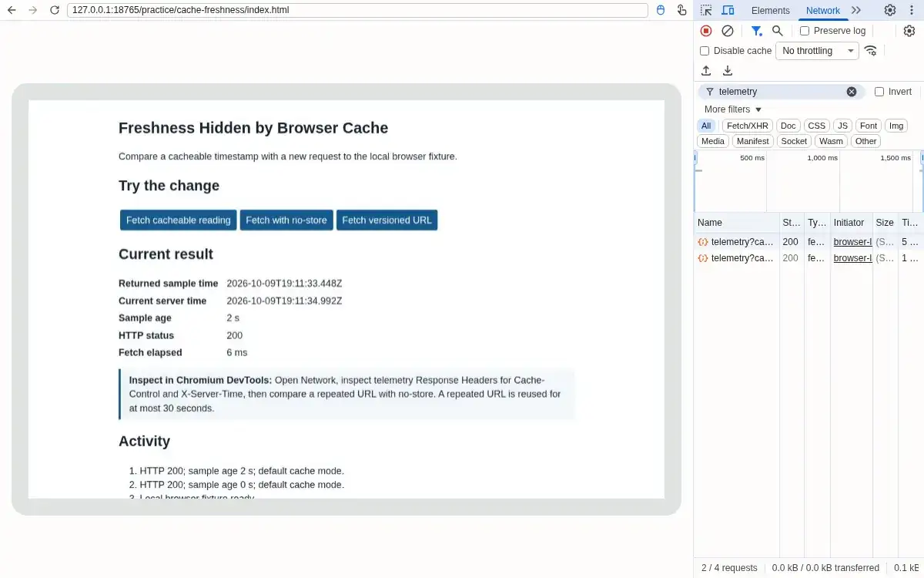Filter requests by Other type
924x578 pixels.
865,141
